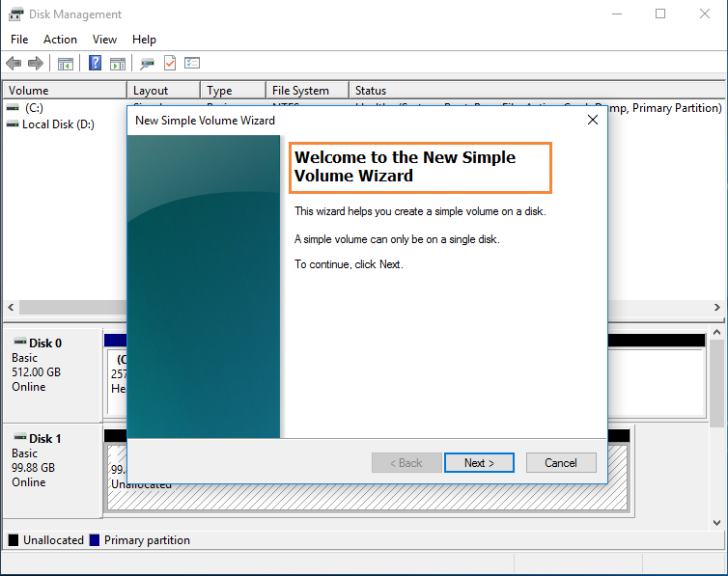This screenshot has height=576, width=728.
Task: Click the Disk Management title bar app icon
Action: click(x=15, y=14)
